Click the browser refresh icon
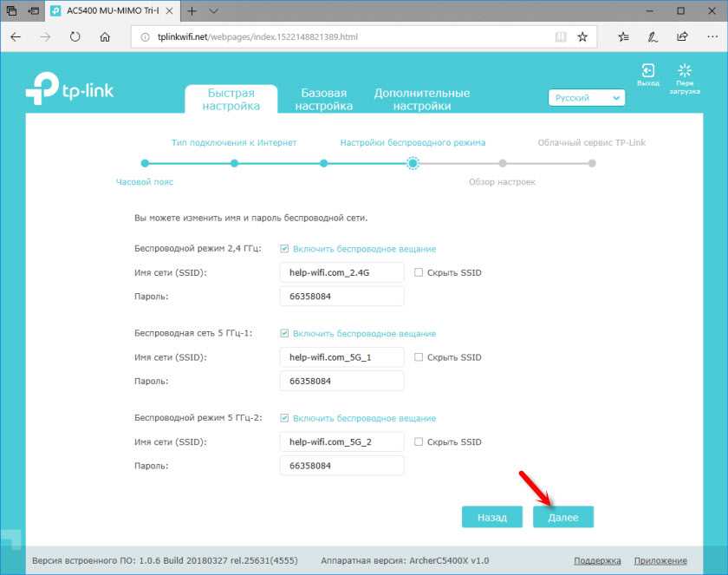The height and width of the screenshot is (575, 728). pyautogui.click(x=75, y=37)
